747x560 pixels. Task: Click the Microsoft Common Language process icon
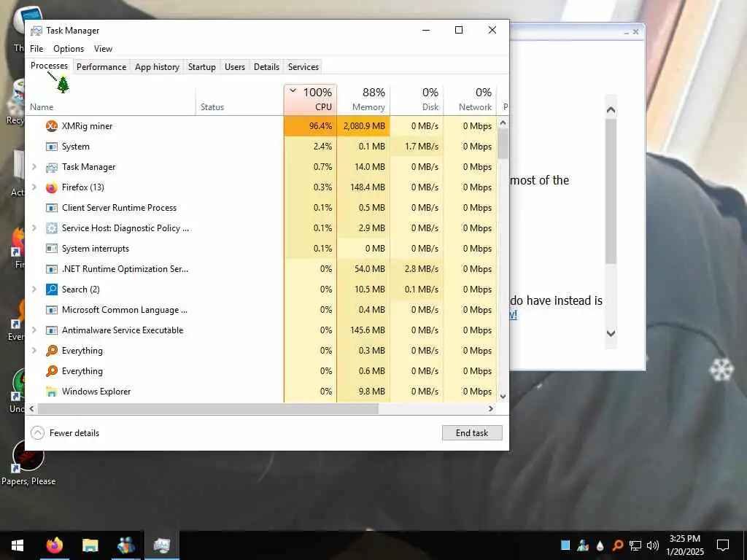[x=52, y=310]
